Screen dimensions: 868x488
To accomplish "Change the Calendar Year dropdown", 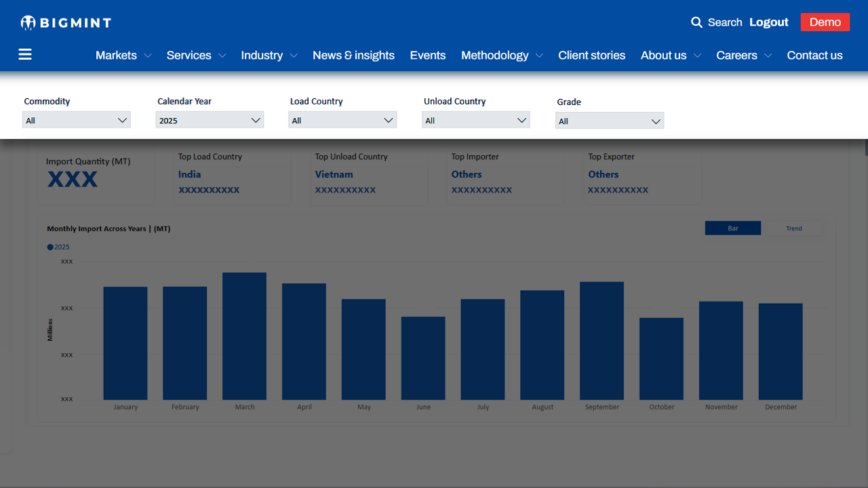I will click(210, 121).
